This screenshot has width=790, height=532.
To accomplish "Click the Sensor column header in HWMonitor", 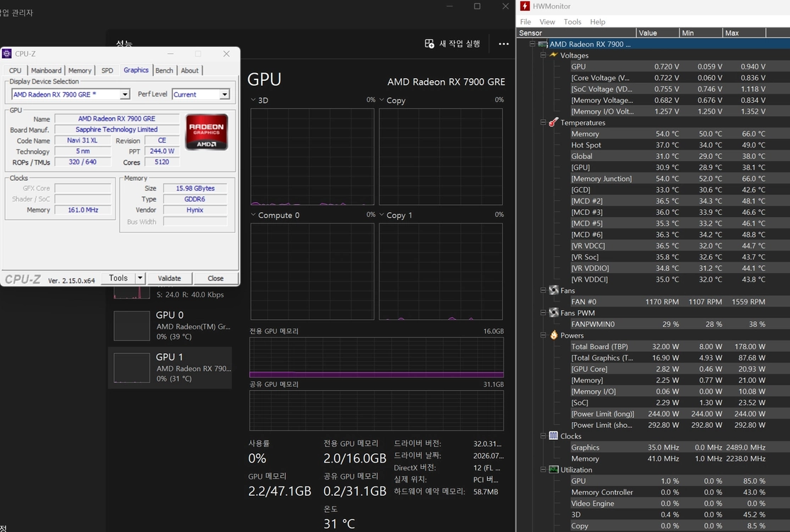I will 577,33.
